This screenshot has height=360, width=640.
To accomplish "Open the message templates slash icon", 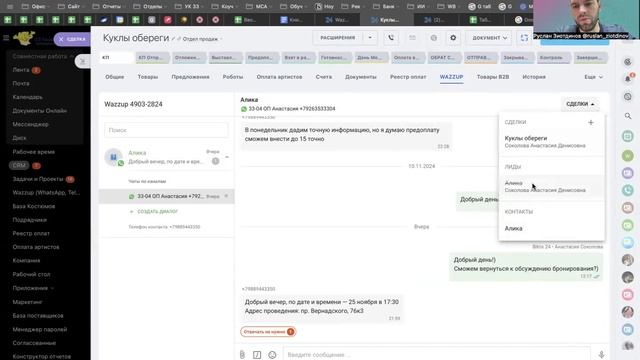I will [257, 355].
